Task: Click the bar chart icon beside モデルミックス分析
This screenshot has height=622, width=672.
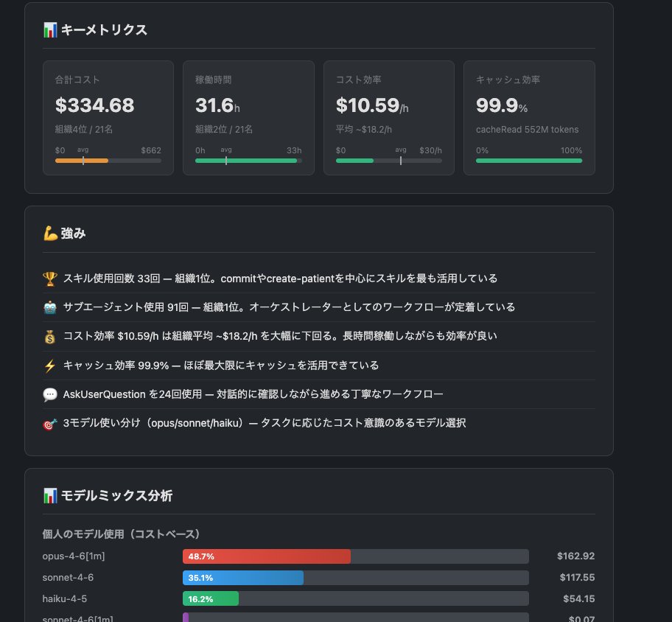Action: [x=50, y=495]
